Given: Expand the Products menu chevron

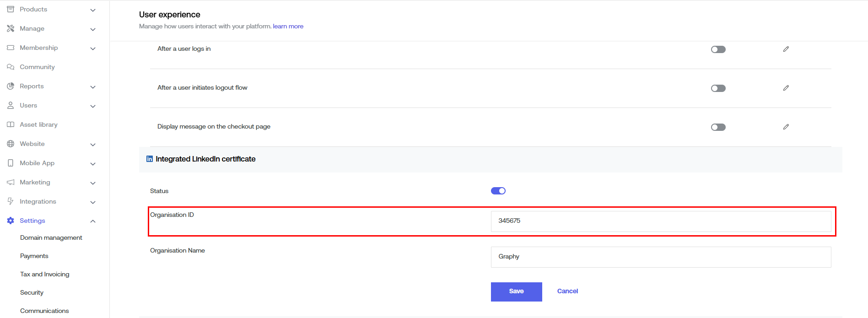Looking at the screenshot, I should (x=93, y=10).
